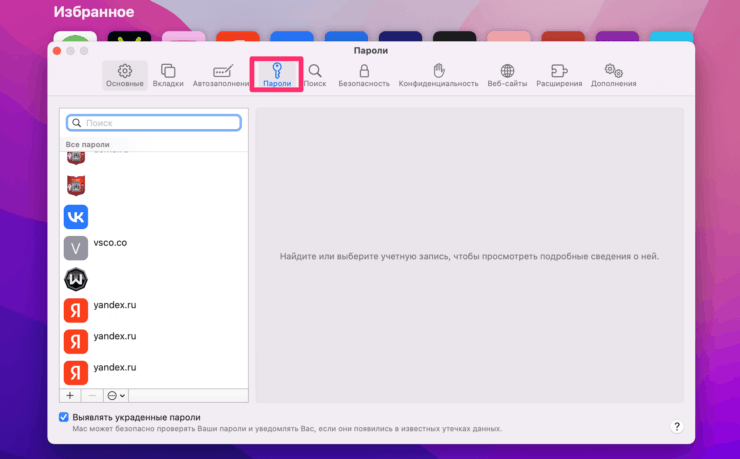Select the VK password entry
Image resolution: width=740 pixels, height=459 pixels.
pyautogui.click(x=154, y=217)
